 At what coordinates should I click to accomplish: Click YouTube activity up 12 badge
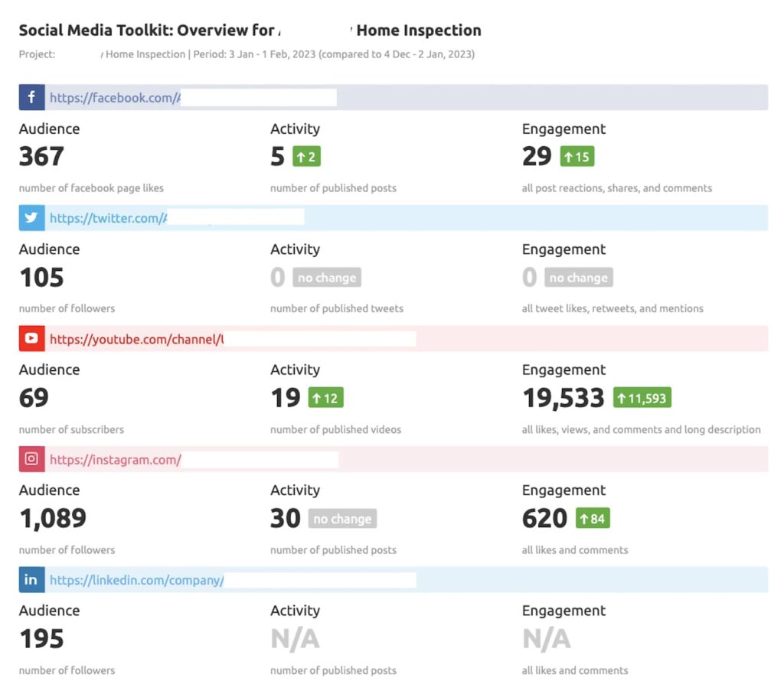pyautogui.click(x=325, y=398)
